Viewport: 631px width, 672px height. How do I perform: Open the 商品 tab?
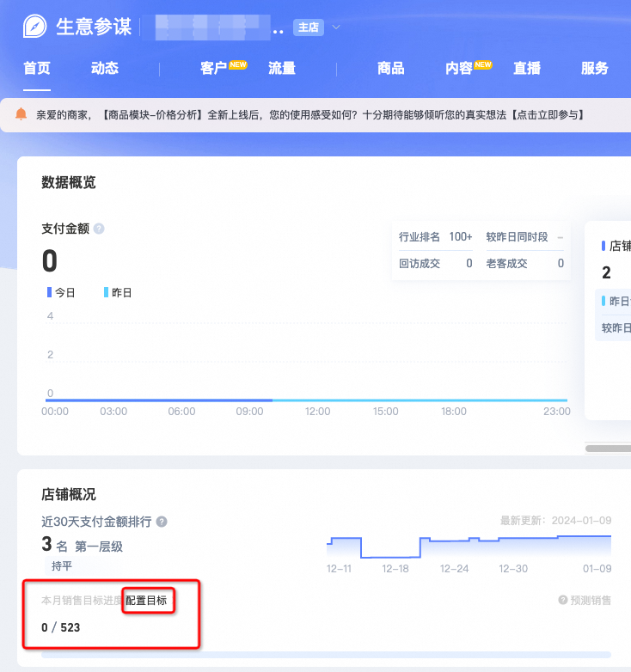coord(391,68)
